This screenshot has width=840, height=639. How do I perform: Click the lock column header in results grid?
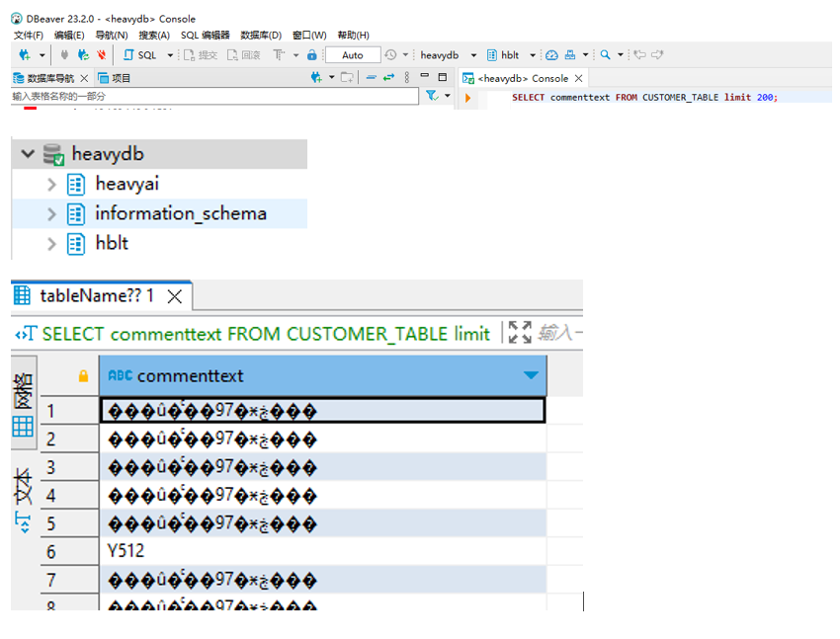82,375
